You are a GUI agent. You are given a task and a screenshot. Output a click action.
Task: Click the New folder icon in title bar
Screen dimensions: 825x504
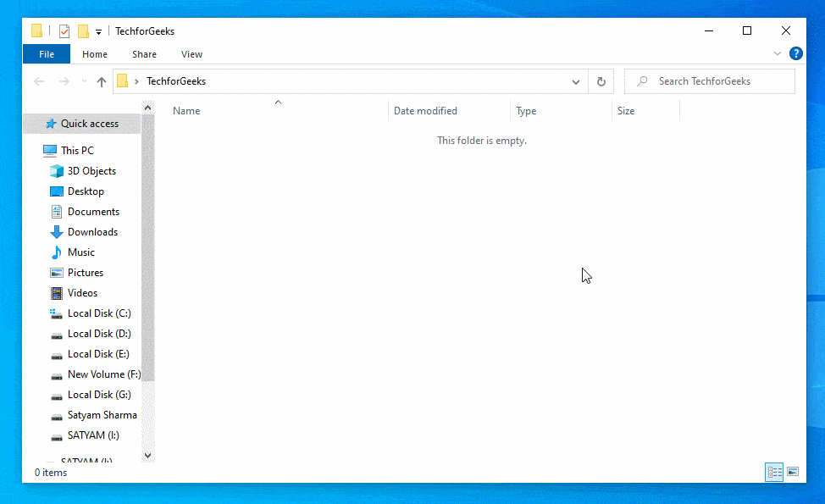pos(83,31)
